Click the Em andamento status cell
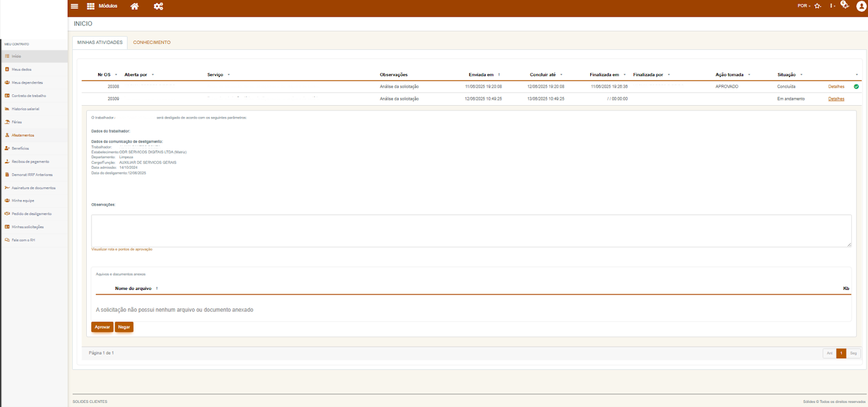 [791, 99]
